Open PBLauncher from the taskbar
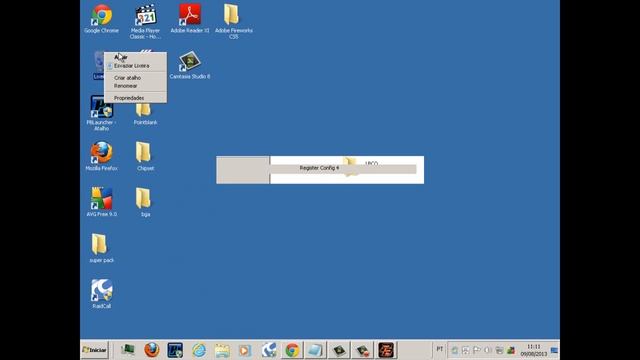640x360 pixels. (175, 350)
